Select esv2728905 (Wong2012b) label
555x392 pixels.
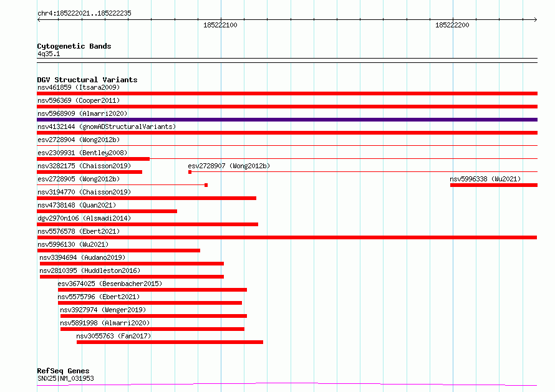click(79, 179)
